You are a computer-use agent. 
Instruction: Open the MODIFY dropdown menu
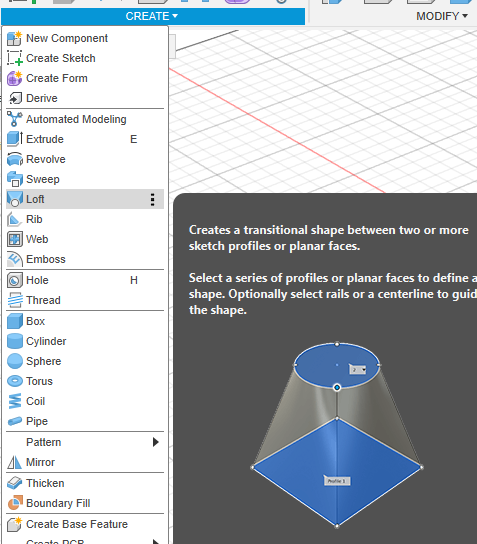pyautogui.click(x=442, y=16)
